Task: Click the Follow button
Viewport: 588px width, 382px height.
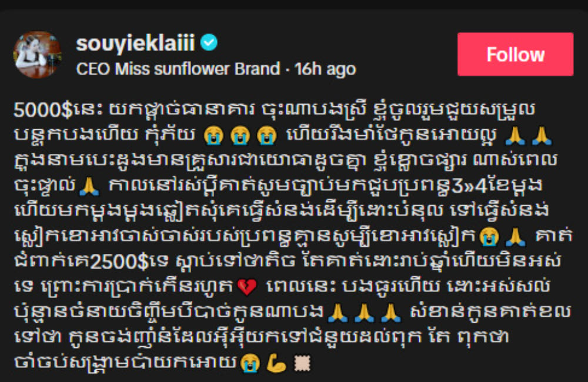Action: pyautogui.click(x=515, y=54)
